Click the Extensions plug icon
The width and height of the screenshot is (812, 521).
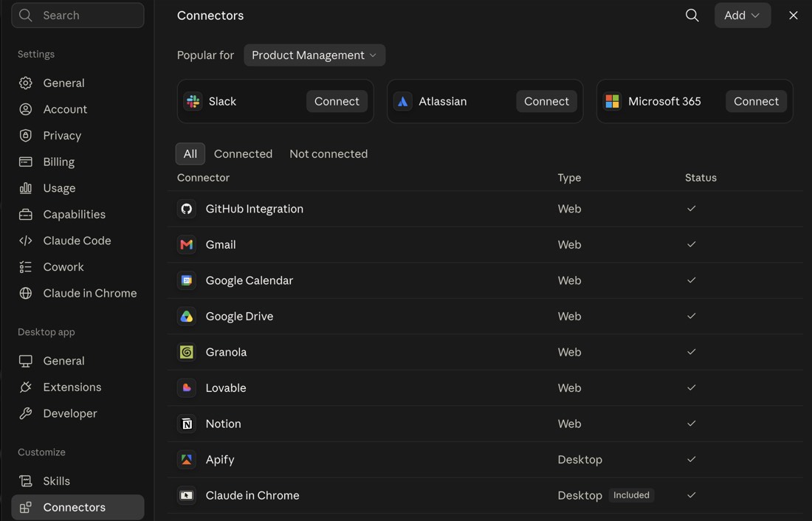pos(25,387)
